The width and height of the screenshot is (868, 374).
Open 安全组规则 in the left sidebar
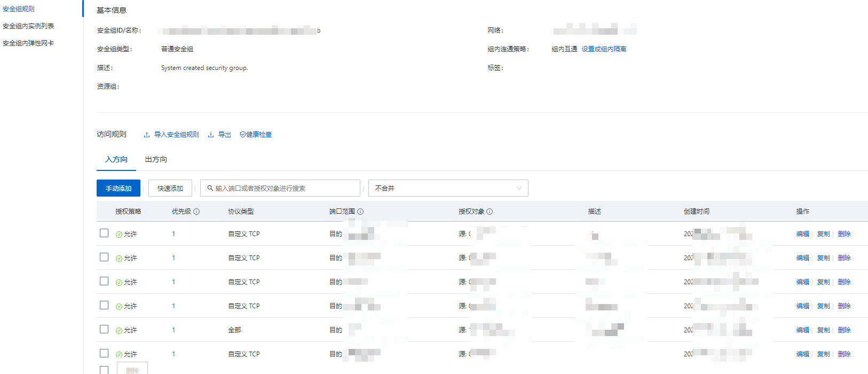pos(19,9)
